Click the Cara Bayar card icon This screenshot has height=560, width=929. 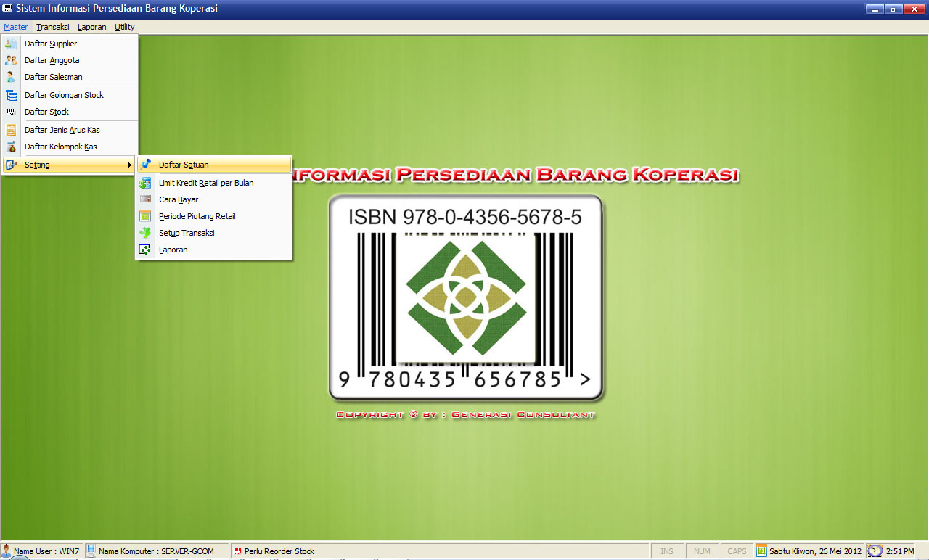(x=145, y=199)
